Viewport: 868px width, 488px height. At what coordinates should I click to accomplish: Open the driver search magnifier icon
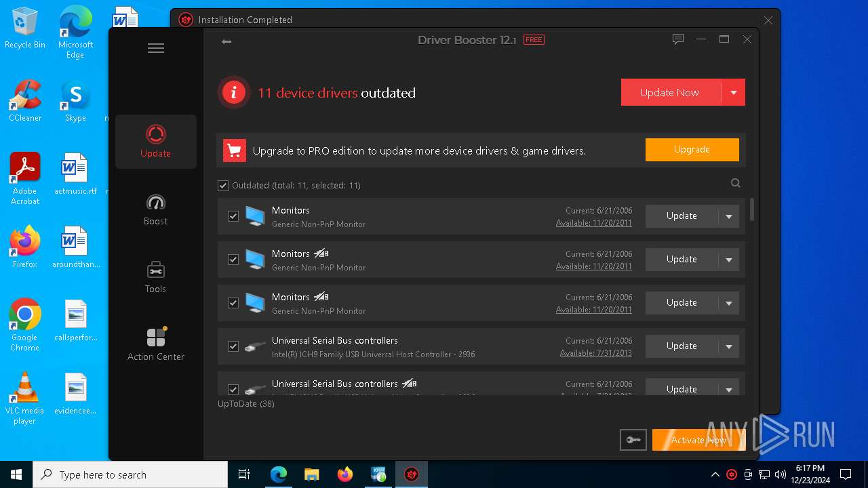(736, 183)
